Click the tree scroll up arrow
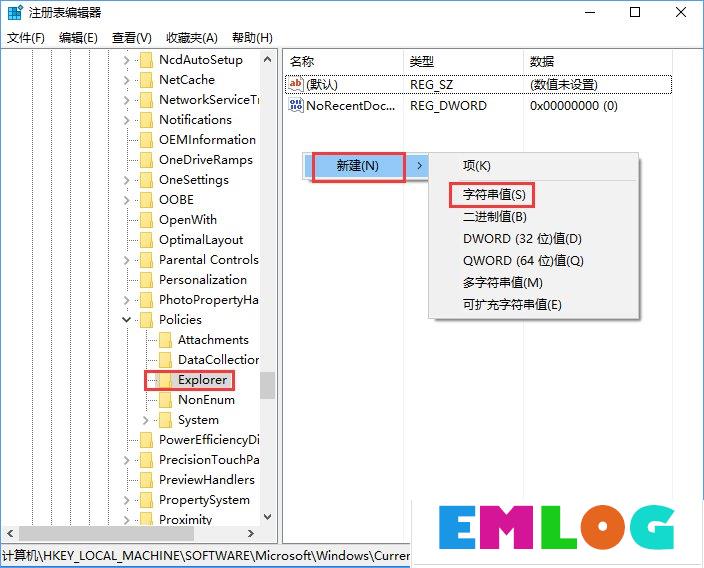Image resolution: width=704 pixels, height=568 pixels. [268, 59]
